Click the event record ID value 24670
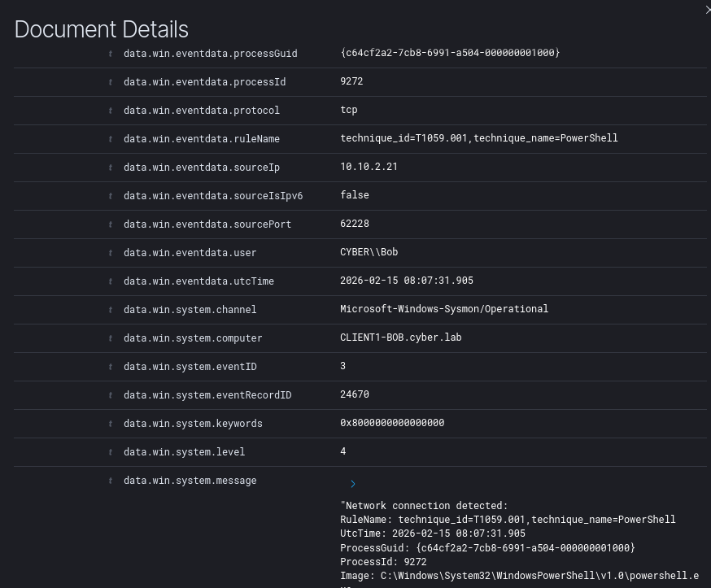The image size is (711, 588). 354,394
